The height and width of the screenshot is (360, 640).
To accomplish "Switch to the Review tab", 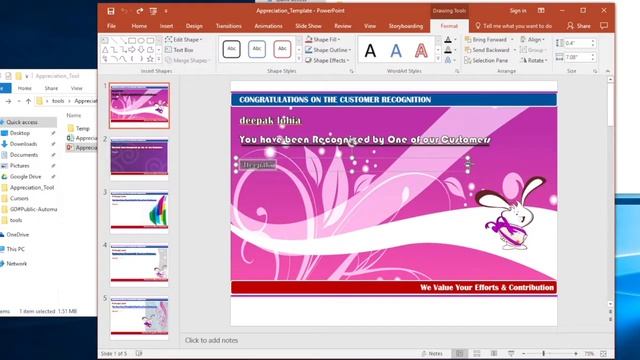I will (342, 26).
